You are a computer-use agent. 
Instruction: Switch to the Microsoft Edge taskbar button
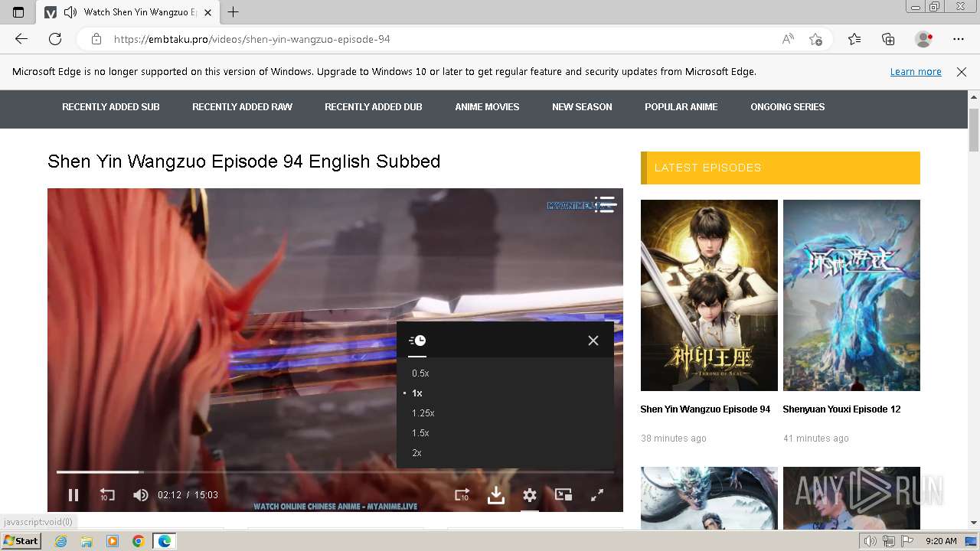(x=165, y=541)
